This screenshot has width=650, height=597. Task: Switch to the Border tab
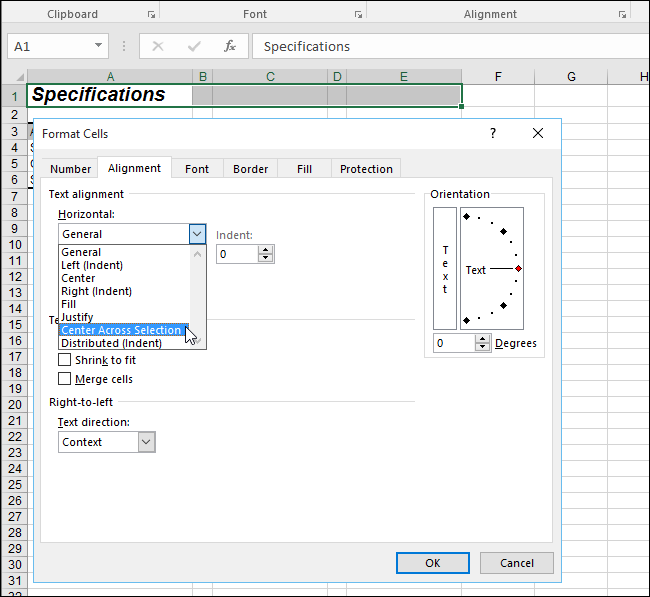[x=250, y=169]
